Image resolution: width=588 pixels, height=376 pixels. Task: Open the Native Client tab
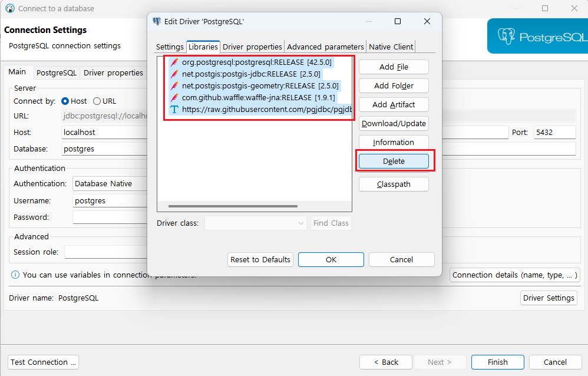(x=391, y=47)
